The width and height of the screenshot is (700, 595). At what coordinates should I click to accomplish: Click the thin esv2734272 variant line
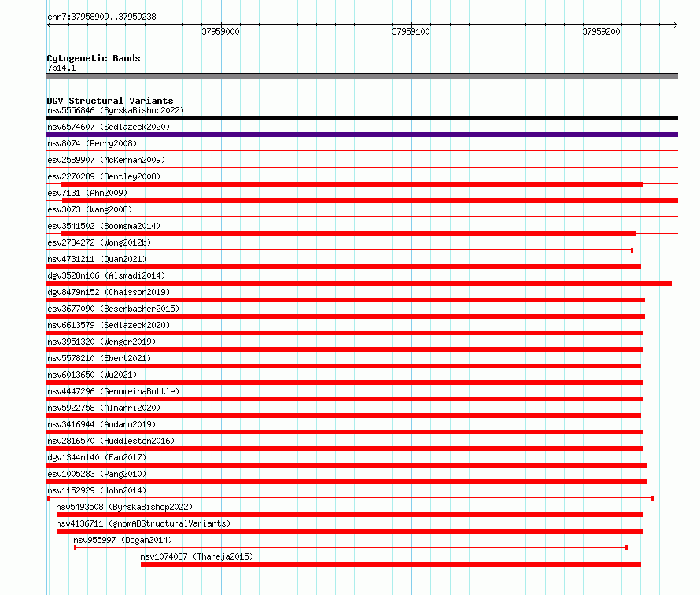340,250
